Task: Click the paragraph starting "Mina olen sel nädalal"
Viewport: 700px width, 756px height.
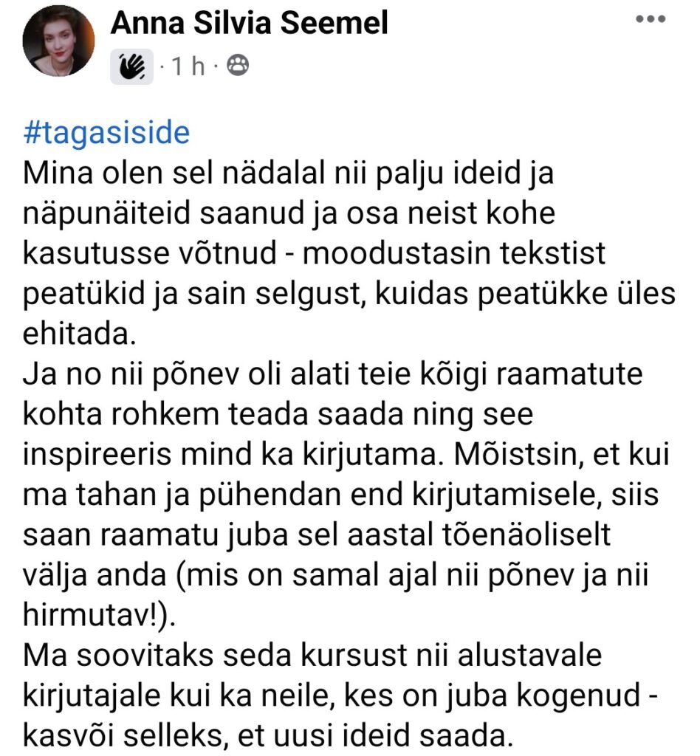Action: click(x=349, y=252)
